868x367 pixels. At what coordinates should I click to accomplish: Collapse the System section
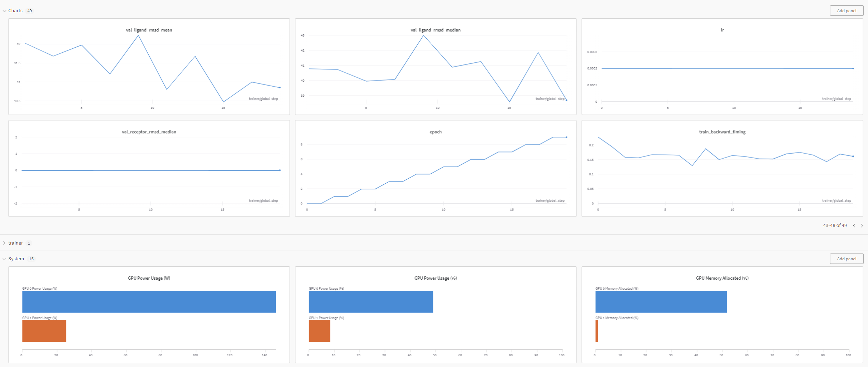point(4,259)
